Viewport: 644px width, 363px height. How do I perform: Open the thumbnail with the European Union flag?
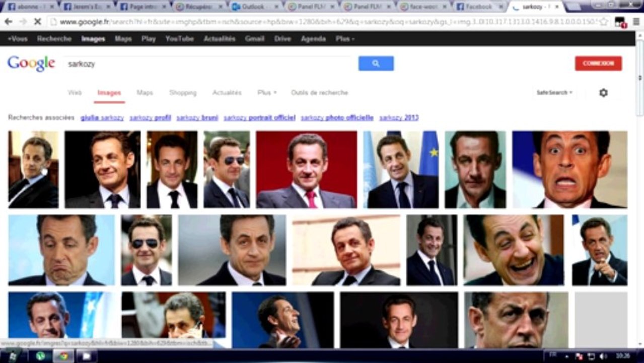[x=401, y=169]
